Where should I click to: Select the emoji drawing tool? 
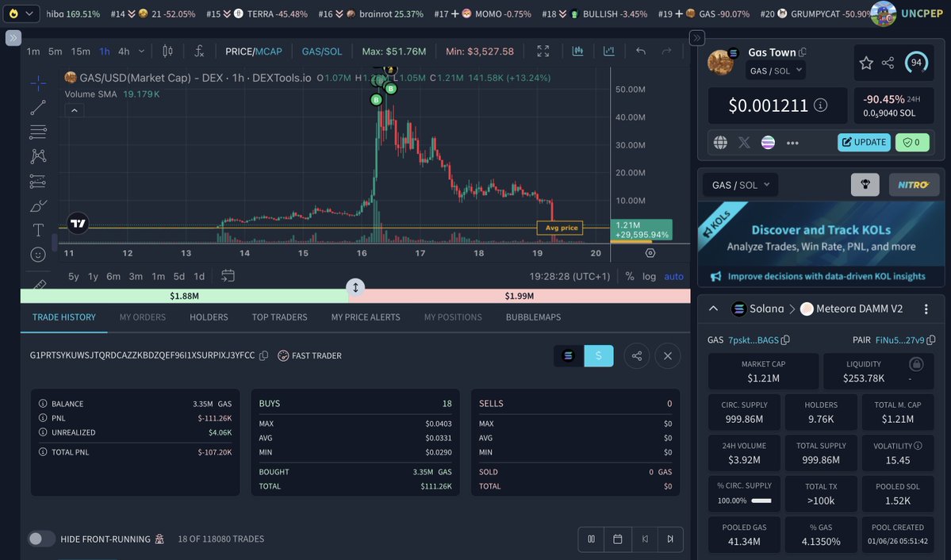(x=37, y=254)
